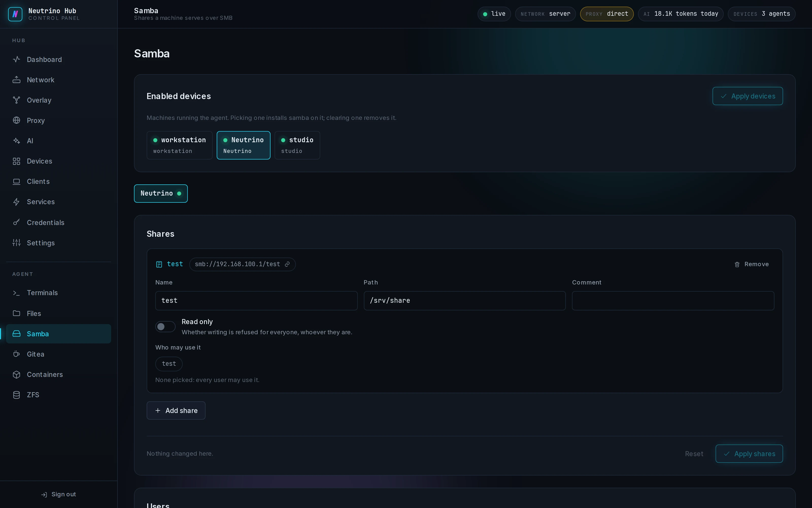Copy the smb://192.168.100.1/test link icon

pos(287,264)
